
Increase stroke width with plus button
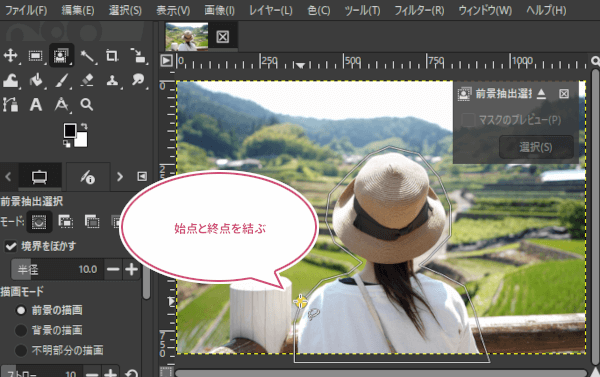tap(111, 373)
